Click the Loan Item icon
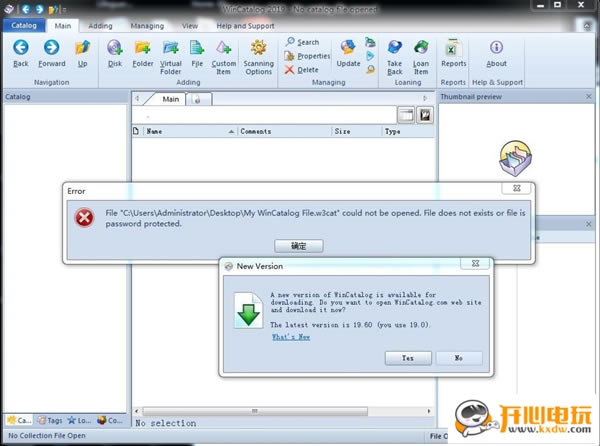This screenshot has height=446, width=600. click(x=421, y=47)
